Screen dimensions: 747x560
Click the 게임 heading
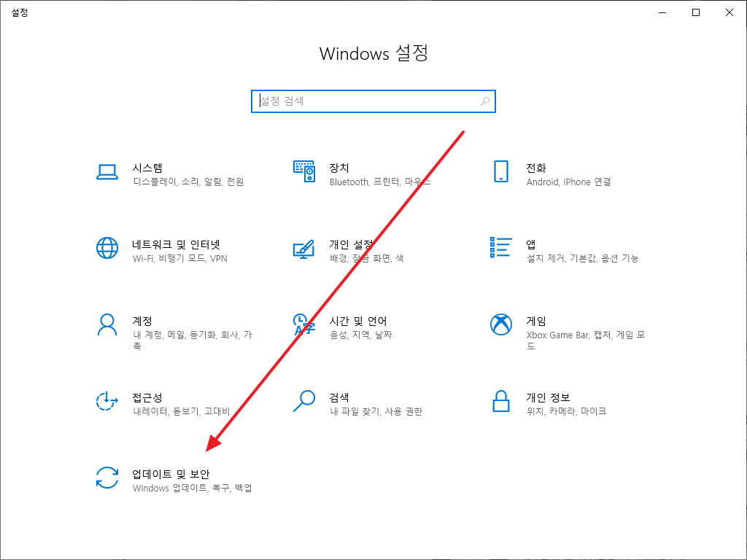pos(536,321)
